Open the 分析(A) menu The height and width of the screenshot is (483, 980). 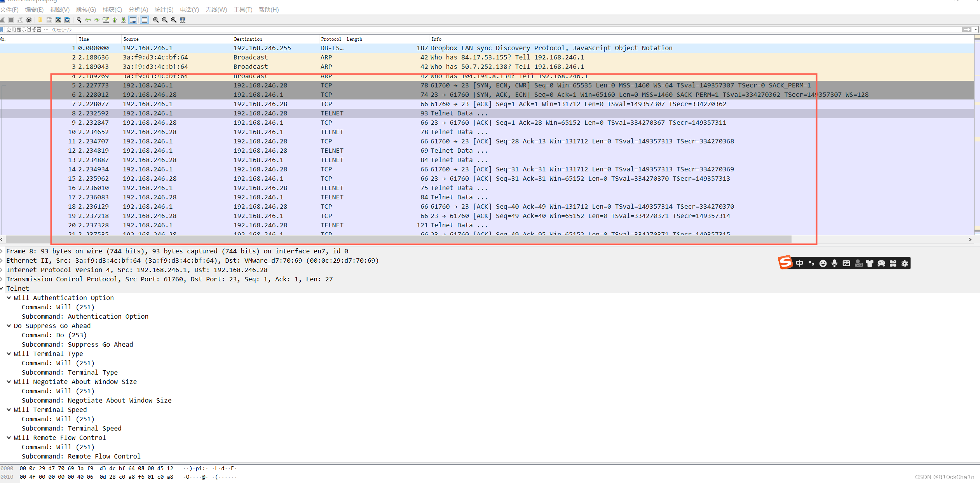click(138, 10)
